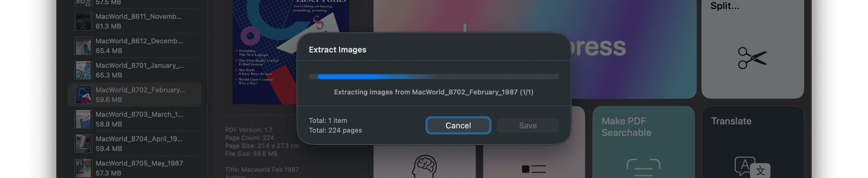
Task: Click the text scan icon under Make PDF Searchable
Action: (643, 167)
